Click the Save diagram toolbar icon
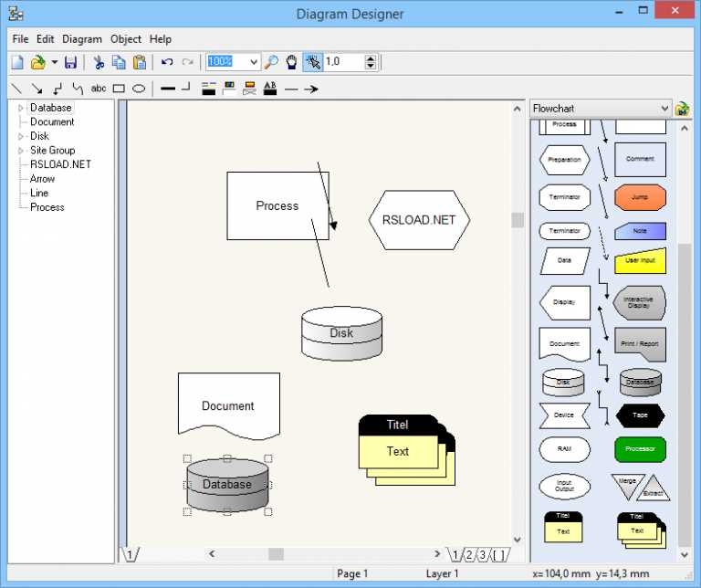Screen dimensions: 701x588 click(70, 62)
